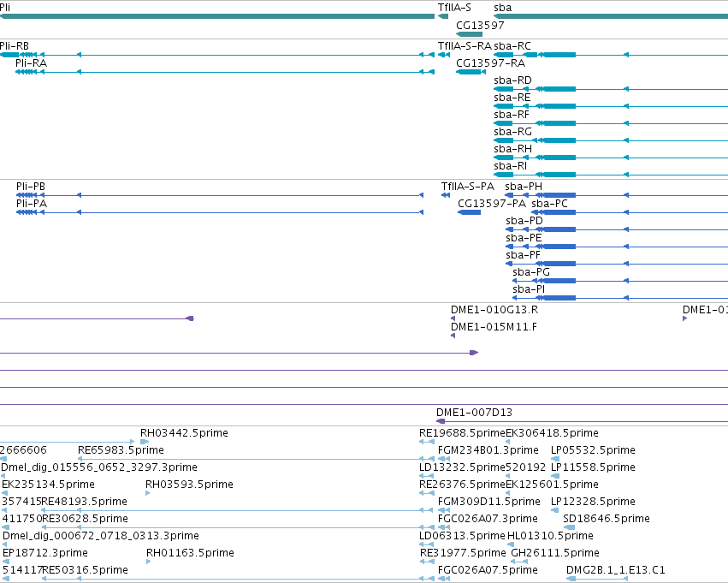Select the sba-PG CDS feature
Image resolution: width=728 pixels, height=583 pixels.
531,273
